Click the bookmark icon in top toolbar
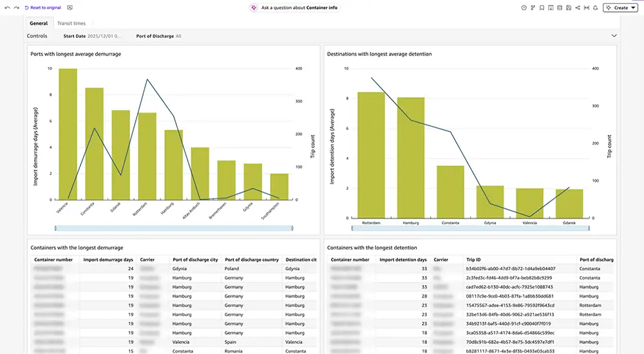 542,8
